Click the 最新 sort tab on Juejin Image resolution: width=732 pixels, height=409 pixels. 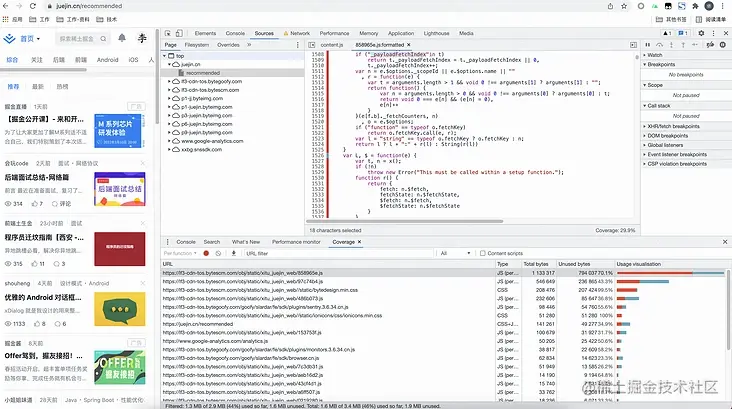38,87
